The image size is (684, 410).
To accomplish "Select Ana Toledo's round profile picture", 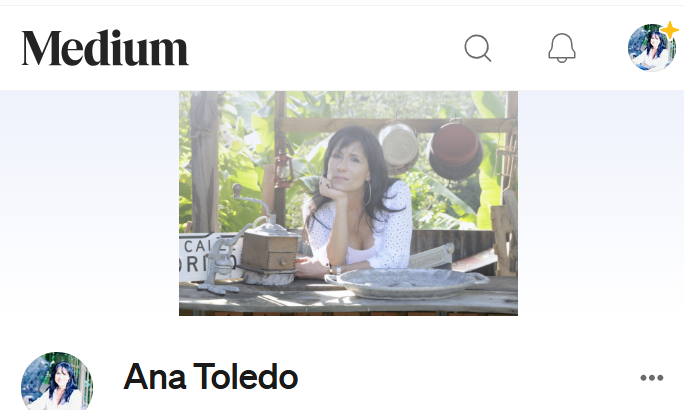I will click(57, 381).
